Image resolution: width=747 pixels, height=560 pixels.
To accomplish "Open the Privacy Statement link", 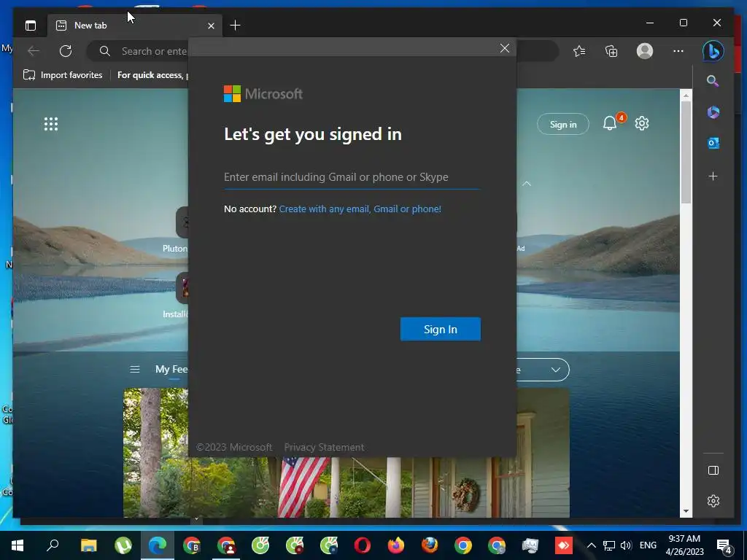I will point(324,447).
